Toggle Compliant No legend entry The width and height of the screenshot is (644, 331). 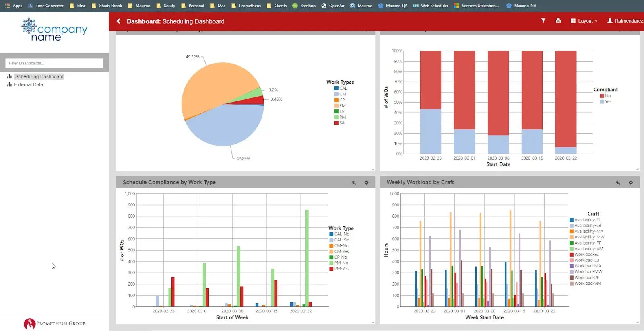[x=605, y=96]
